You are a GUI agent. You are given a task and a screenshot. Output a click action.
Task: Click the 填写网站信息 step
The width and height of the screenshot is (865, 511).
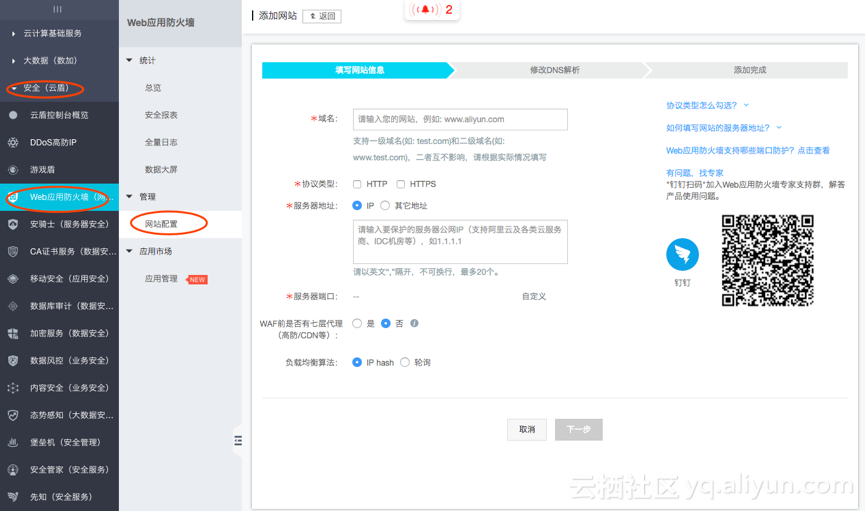point(359,70)
